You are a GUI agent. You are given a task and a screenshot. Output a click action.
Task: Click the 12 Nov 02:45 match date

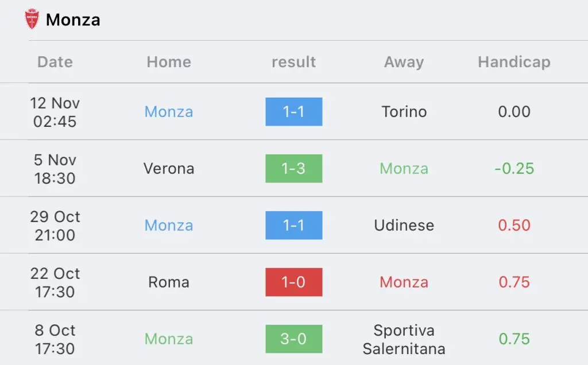[x=55, y=112]
